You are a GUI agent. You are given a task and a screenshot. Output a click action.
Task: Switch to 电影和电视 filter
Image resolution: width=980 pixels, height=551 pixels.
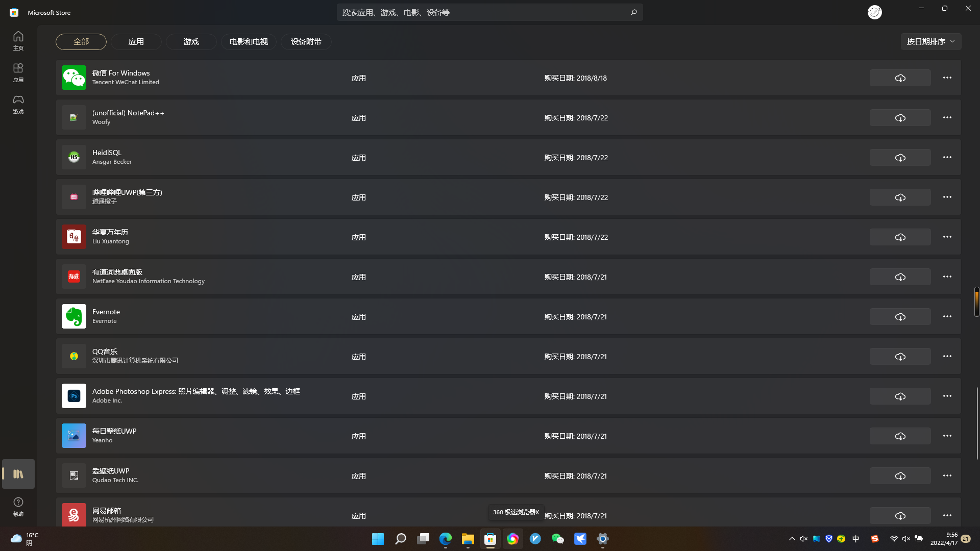[249, 42]
